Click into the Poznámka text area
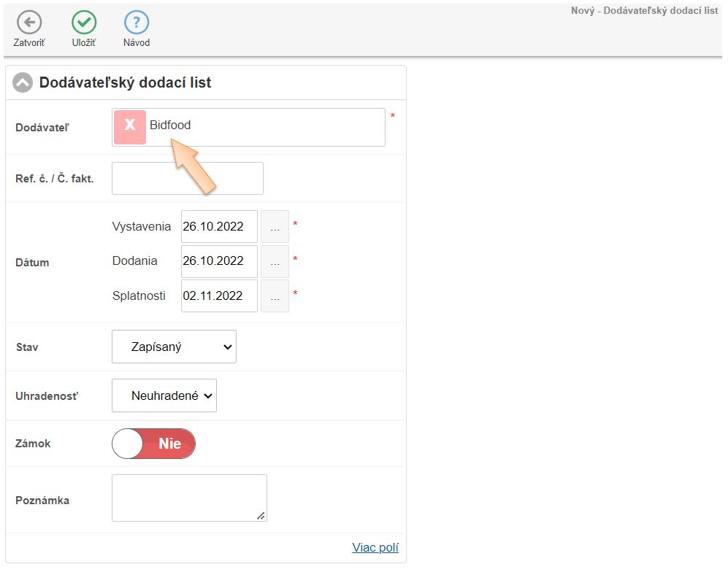The image size is (728, 583). [189, 498]
